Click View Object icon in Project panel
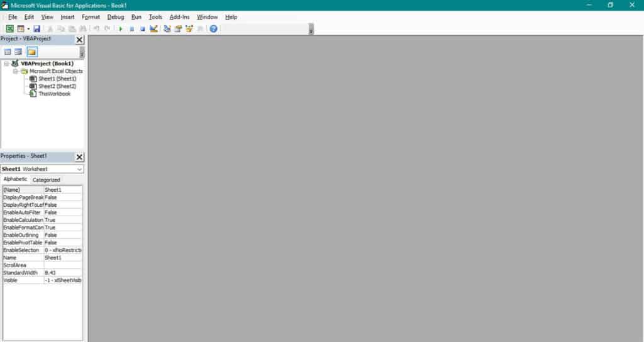Screen dimensions: 644x342 point(18,52)
